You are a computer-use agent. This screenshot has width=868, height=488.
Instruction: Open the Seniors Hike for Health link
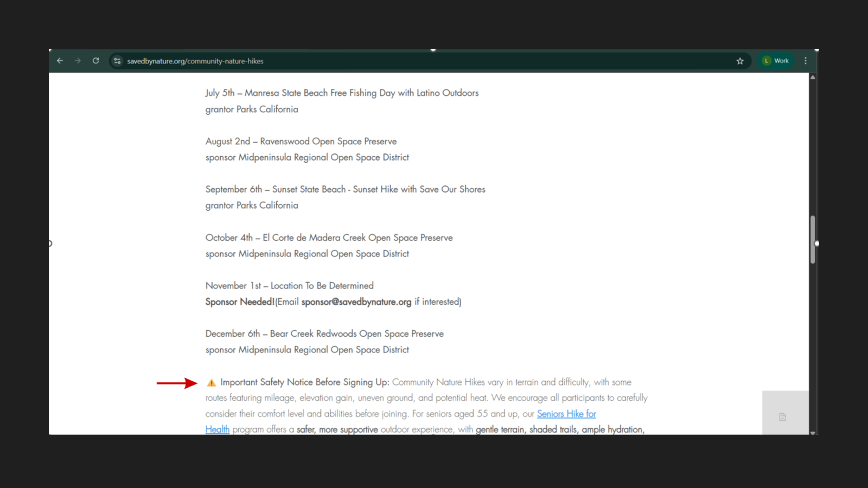coord(566,414)
